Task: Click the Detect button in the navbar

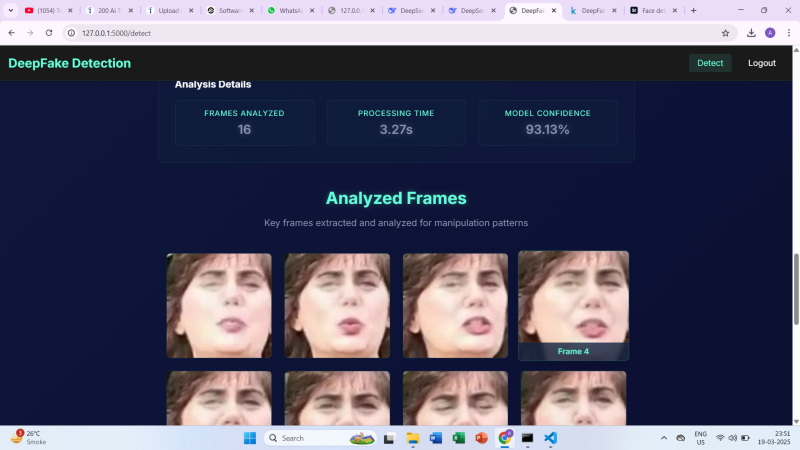Action: tap(710, 63)
